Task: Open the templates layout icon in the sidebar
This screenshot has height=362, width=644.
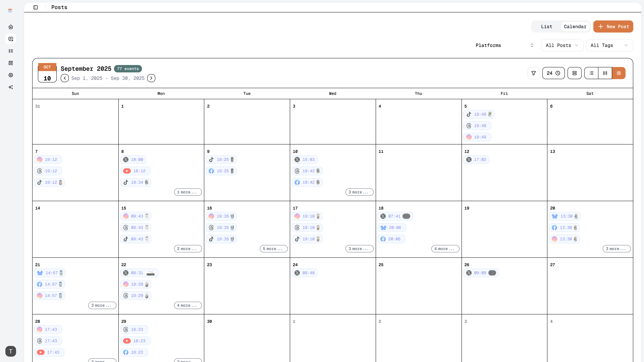Action: click(10, 63)
